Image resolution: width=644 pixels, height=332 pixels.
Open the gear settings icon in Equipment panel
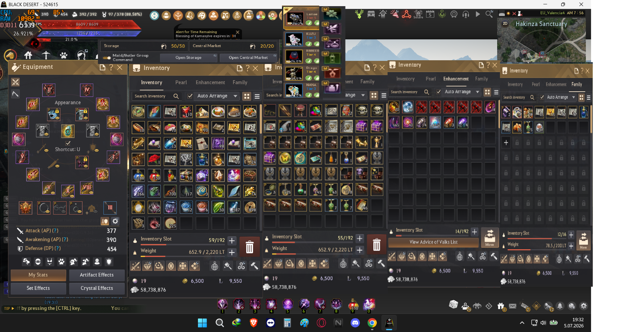click(115, 221)
